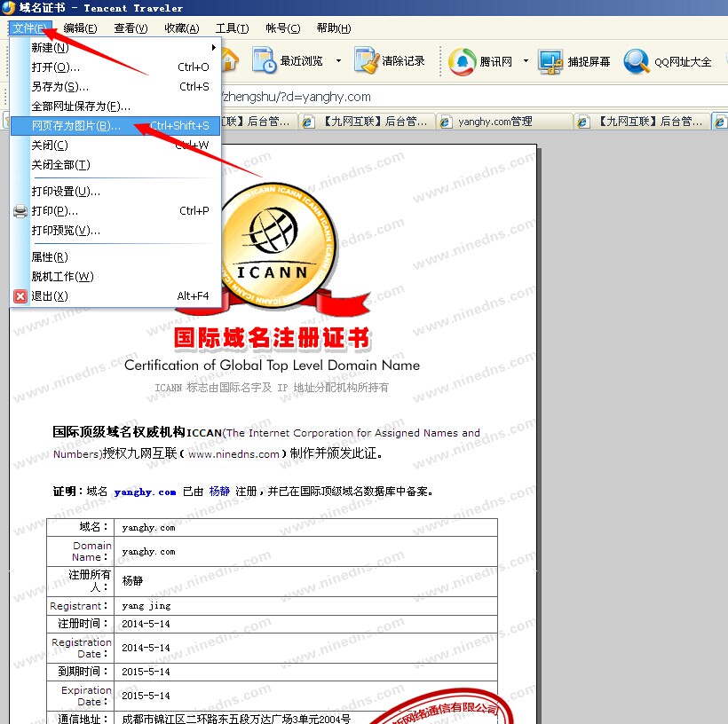Image resolution: width=728 pixels, height=724 pixels.
Task: Click the ICANN gold seal image
Action: [279, 246]
